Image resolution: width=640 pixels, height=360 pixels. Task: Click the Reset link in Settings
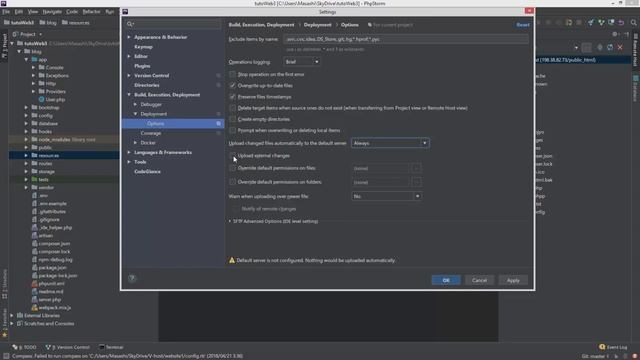pyautogui.click(x=523, y=25)
